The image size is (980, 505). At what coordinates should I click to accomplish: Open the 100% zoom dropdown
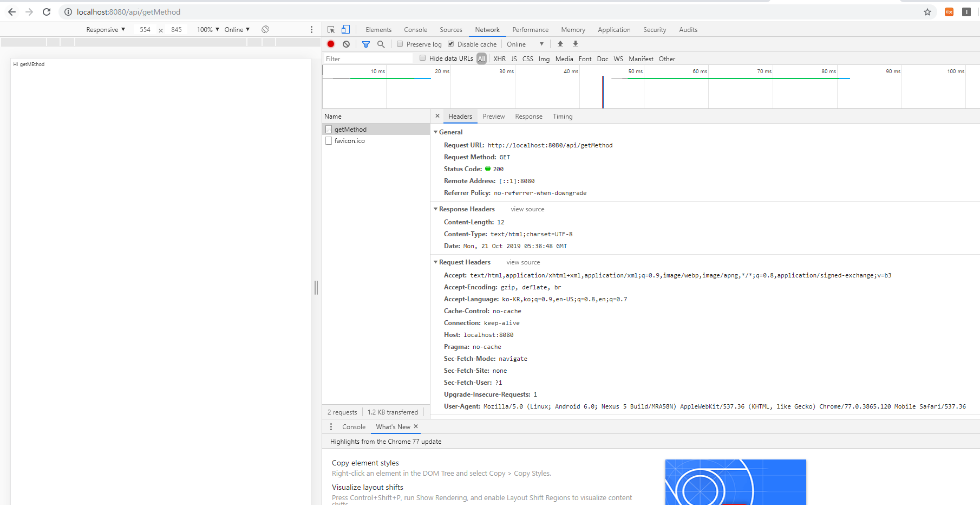point(208,30)
